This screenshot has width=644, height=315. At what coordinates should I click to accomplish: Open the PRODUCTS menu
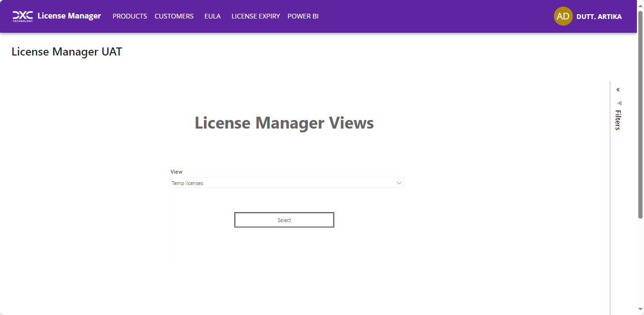(129, 16)
